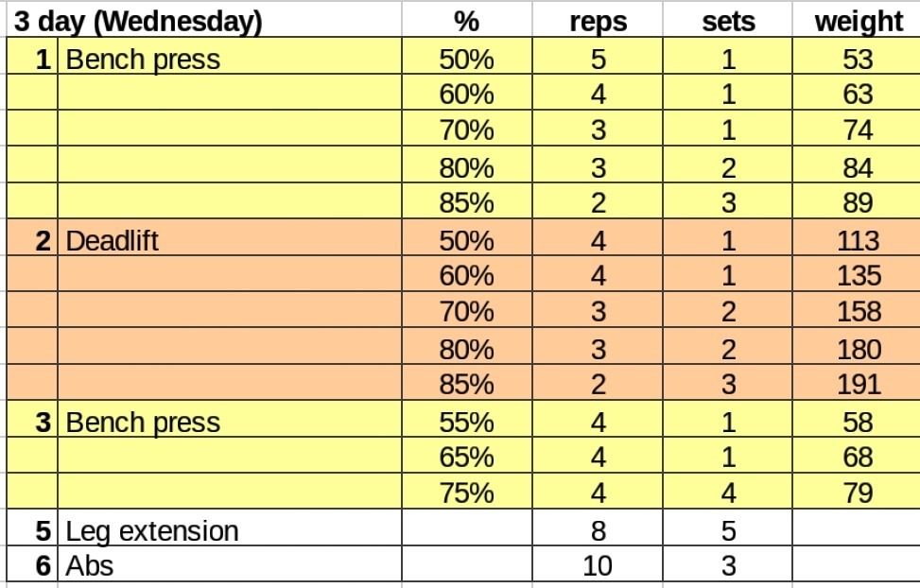Click the weight cell showing 53
Screen dimensions: 920x588
(859, 60)
